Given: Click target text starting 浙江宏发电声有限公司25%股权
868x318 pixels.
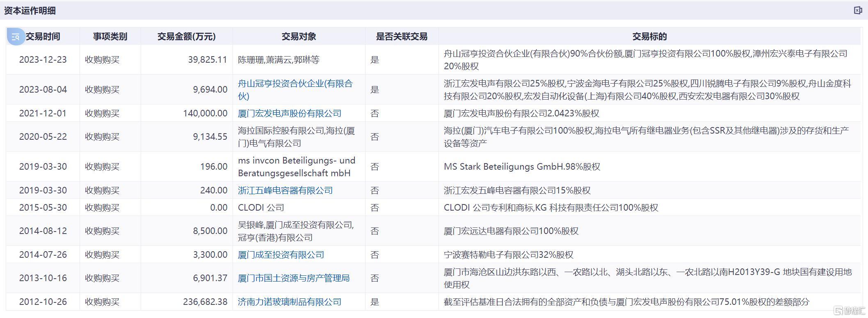Looking at the screenshot, I should (648, 90).
